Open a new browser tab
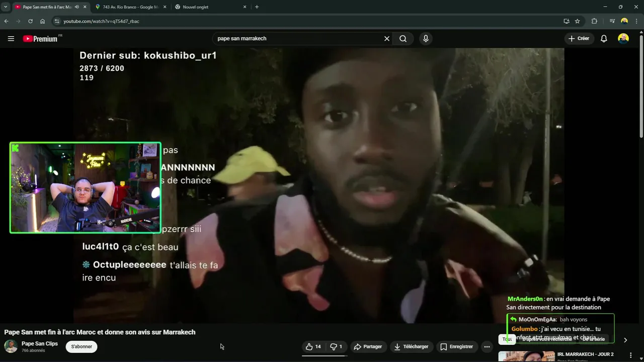The image size is (644, 362). tap(257, 7)
